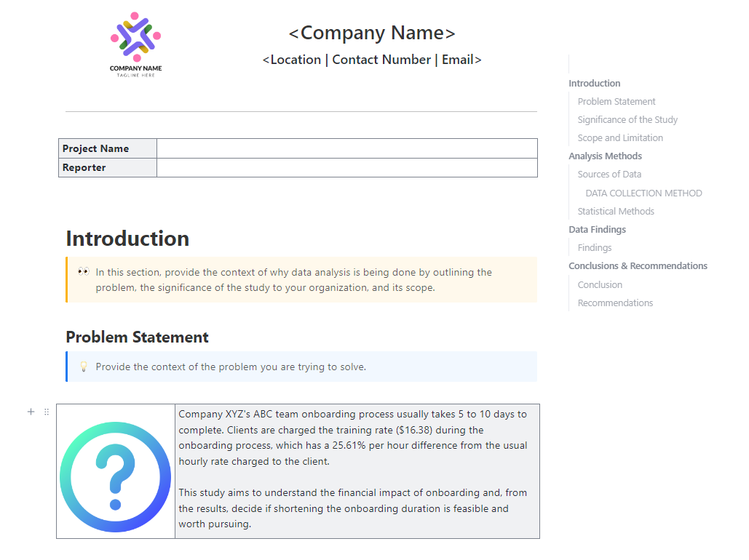Select Analysis Methods in the outline
The height and width of the screenshot is (560, 749).
coord(605,156)
